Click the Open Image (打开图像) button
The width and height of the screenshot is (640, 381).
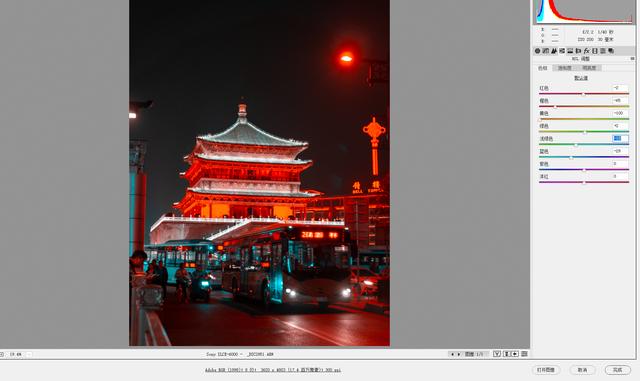(546, 370)
